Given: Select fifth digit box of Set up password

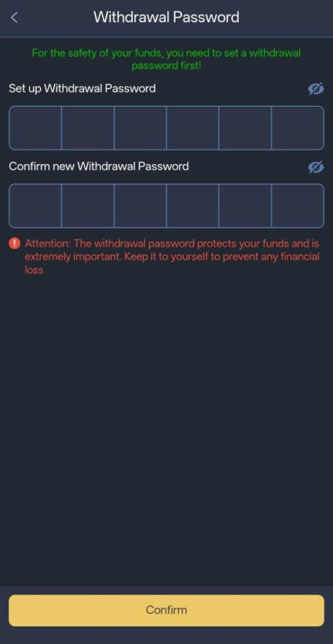Looking at the screenshot, I should click(245, 128).
